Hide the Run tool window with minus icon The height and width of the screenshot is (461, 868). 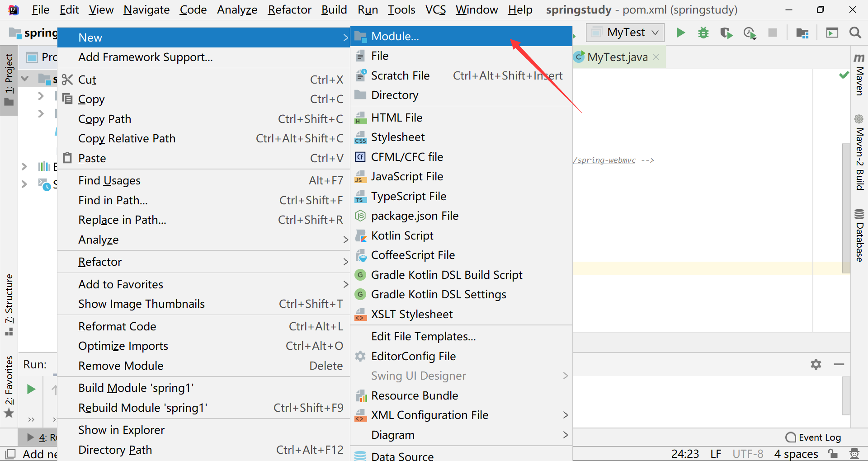click(839, 364)
